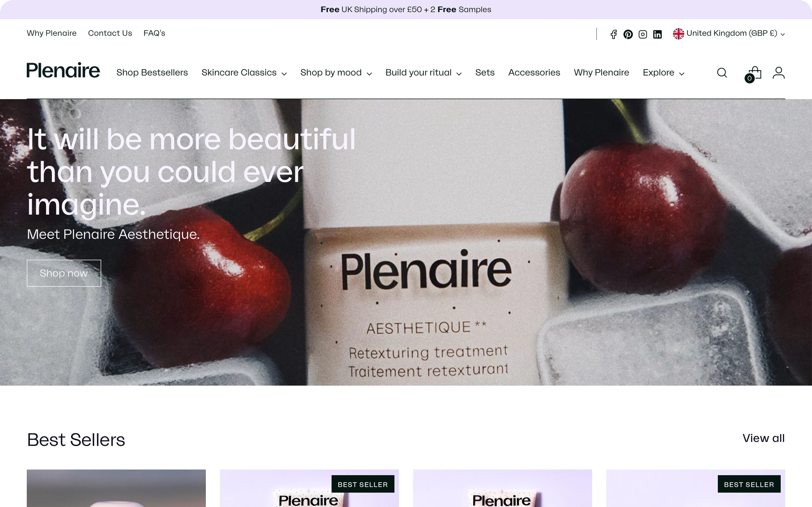Open the Contact Us link

[x=110, y=33]
